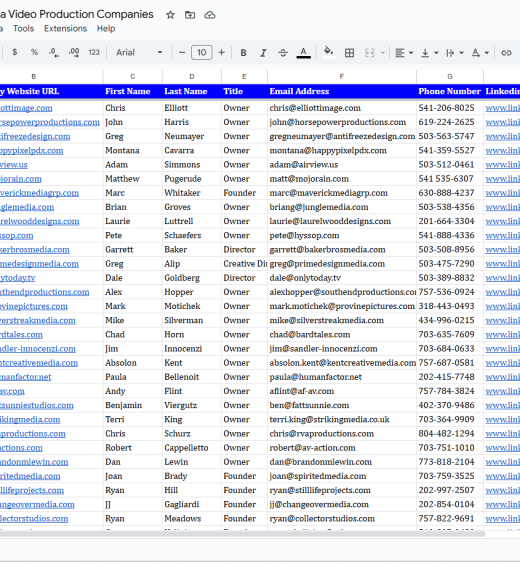Increase decimal places
The height and width of the screenshot is (562, 520).
(74, 52)
